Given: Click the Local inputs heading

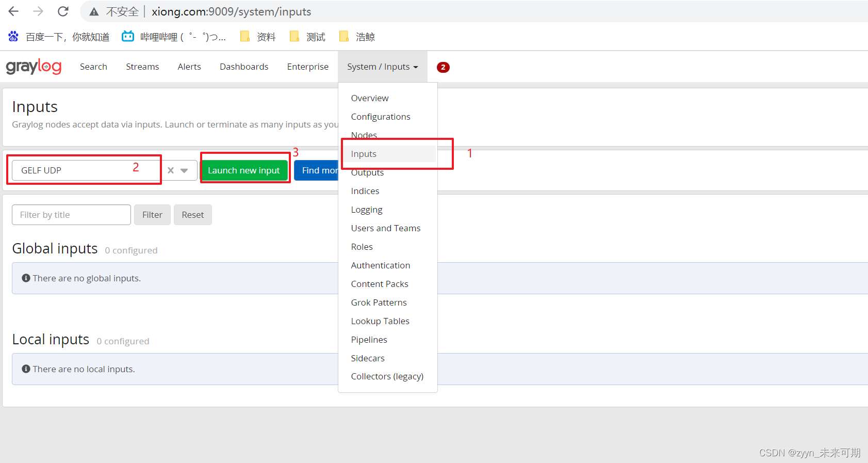Looking at the screenshot, I should (51, 340).
